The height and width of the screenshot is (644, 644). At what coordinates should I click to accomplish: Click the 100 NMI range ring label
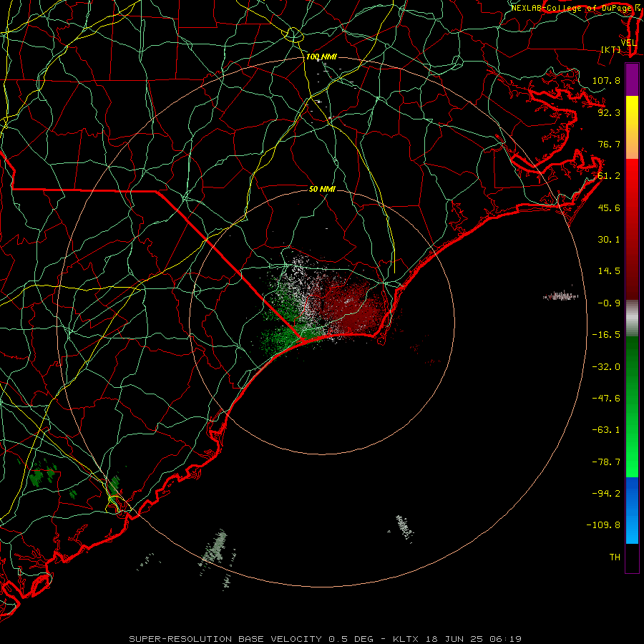pos(321,57)
